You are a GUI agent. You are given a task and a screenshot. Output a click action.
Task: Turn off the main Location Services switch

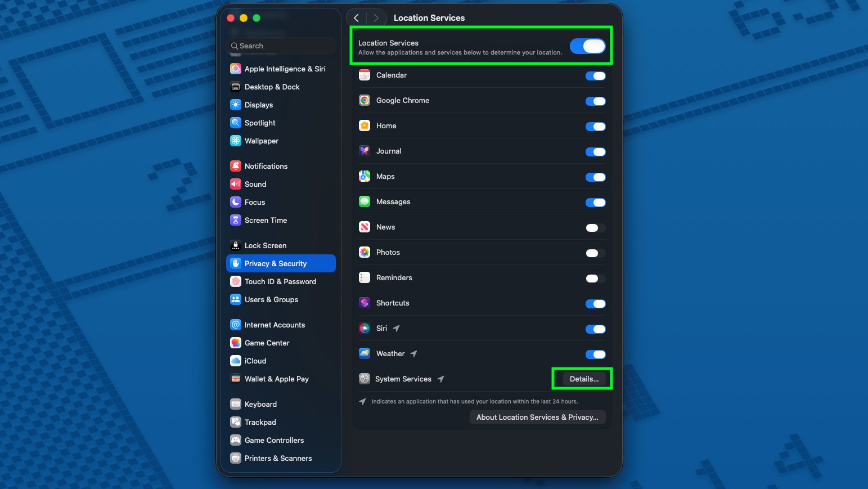point(587,46)
